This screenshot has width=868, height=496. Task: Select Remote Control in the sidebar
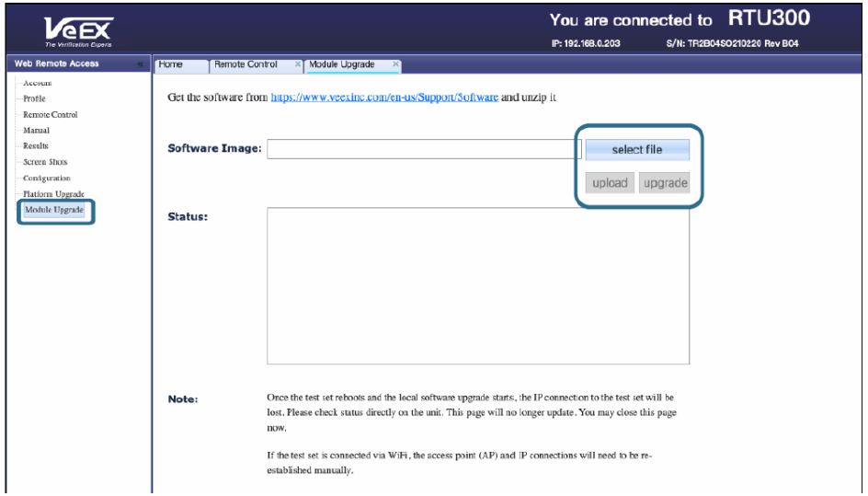click(51, 114)
